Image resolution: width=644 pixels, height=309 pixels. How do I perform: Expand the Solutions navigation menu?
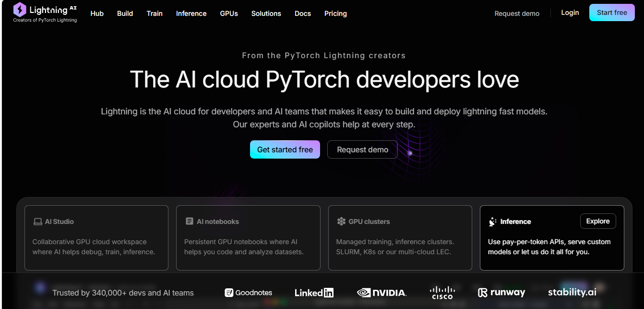[x=266, y=13]
